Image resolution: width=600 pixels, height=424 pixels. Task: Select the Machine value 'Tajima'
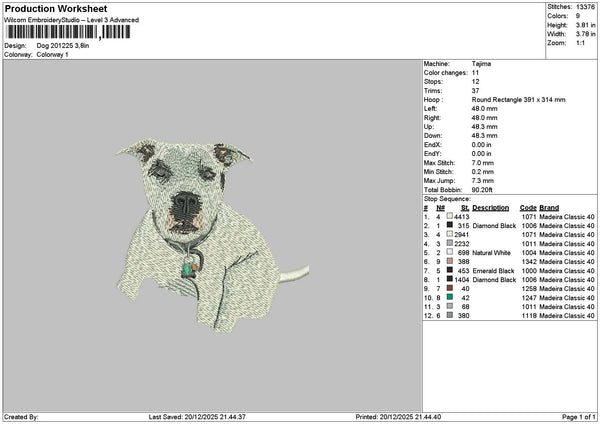point(481,64)
